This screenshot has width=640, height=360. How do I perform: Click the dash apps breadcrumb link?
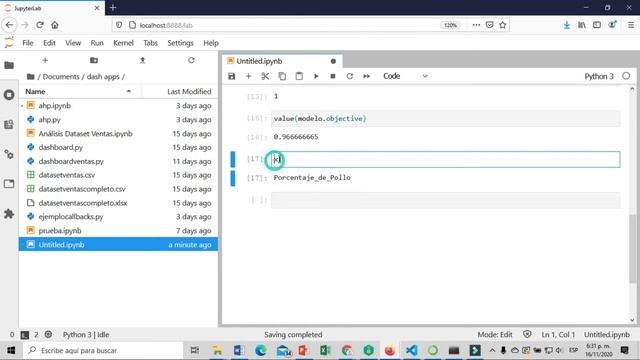pos(103,77)
